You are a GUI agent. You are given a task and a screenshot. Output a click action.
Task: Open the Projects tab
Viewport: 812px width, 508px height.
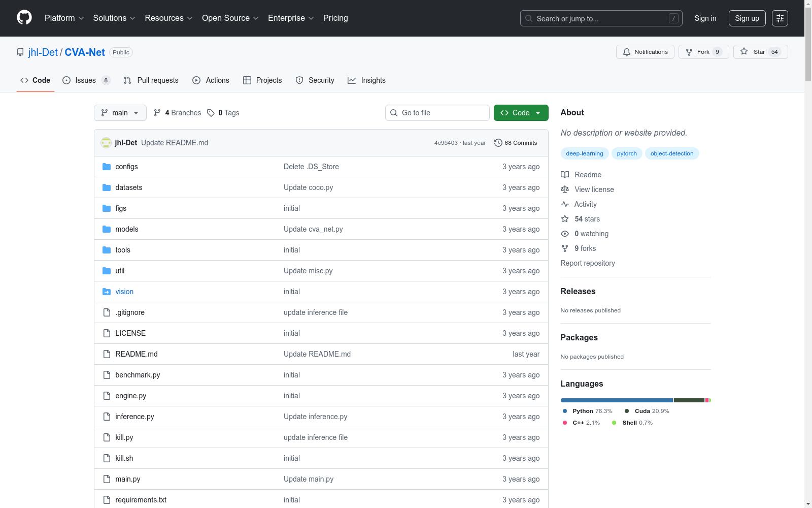[262, 80]
